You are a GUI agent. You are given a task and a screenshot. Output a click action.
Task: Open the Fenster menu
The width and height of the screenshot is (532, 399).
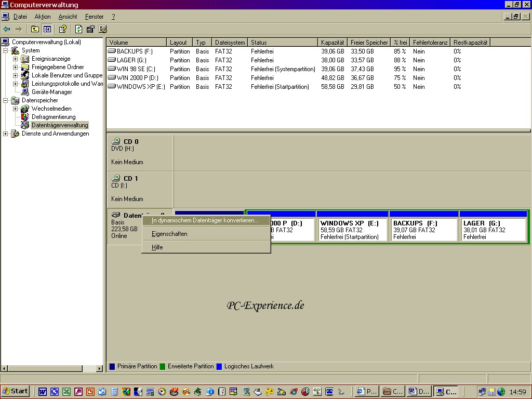pyautogui.click(x=95, y=17)
